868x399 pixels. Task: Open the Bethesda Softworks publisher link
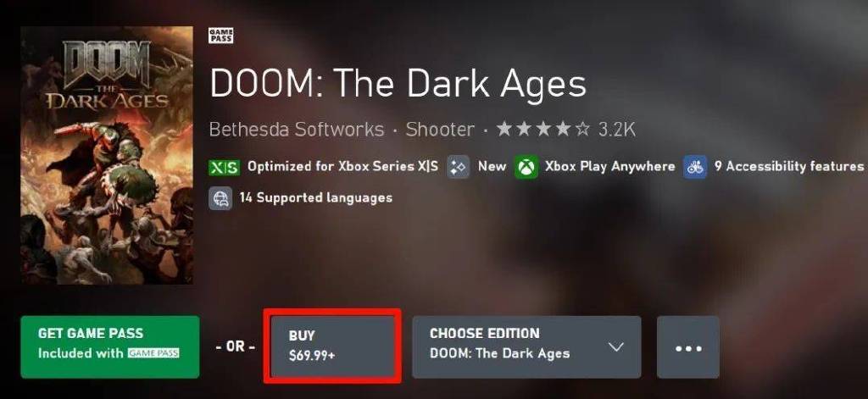296,130
